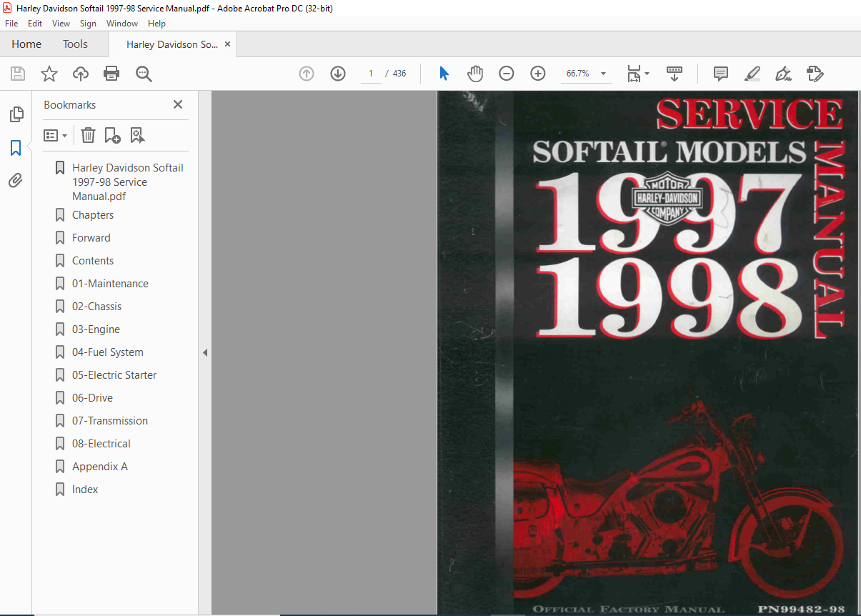Viewport: 861px width, 616px height.
Task: Open the Sign document tool
Action: click(x=784, y=74)
